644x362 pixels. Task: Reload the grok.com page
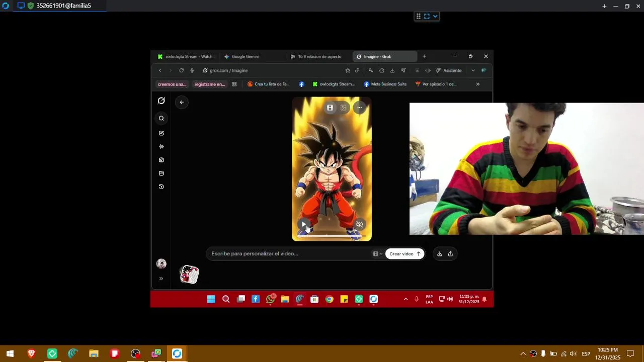[181, 70]
